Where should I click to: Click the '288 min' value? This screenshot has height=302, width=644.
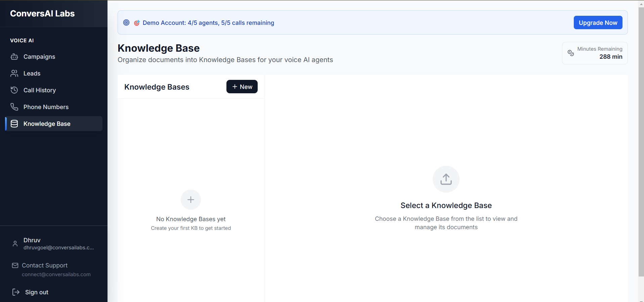tap(611, 57)
